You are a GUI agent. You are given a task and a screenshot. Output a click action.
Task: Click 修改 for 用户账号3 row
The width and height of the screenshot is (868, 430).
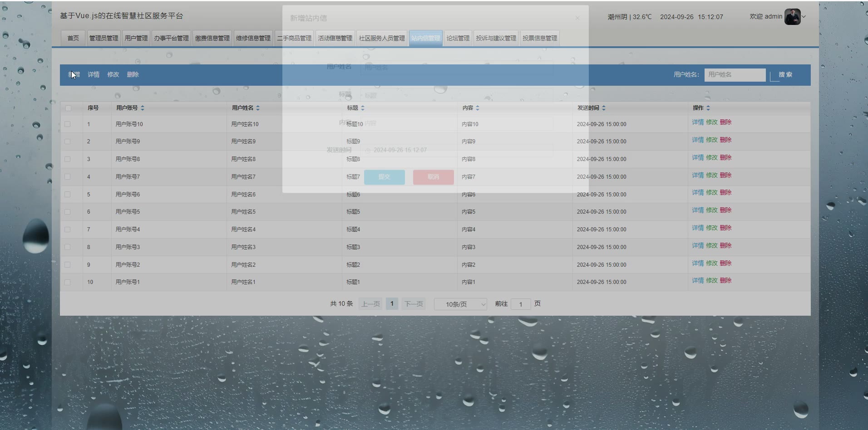pos(712,245)
